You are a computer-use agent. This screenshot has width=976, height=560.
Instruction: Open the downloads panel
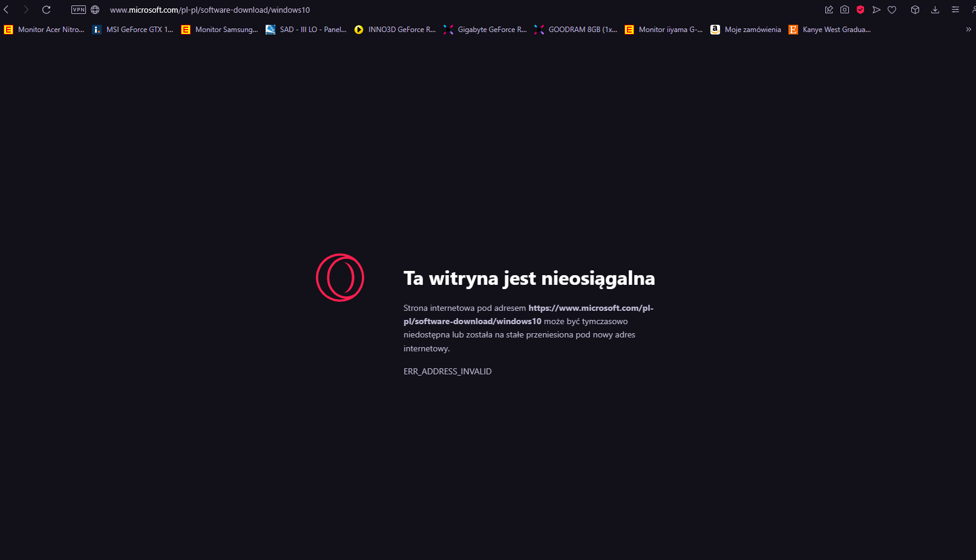tap(935, 10)
